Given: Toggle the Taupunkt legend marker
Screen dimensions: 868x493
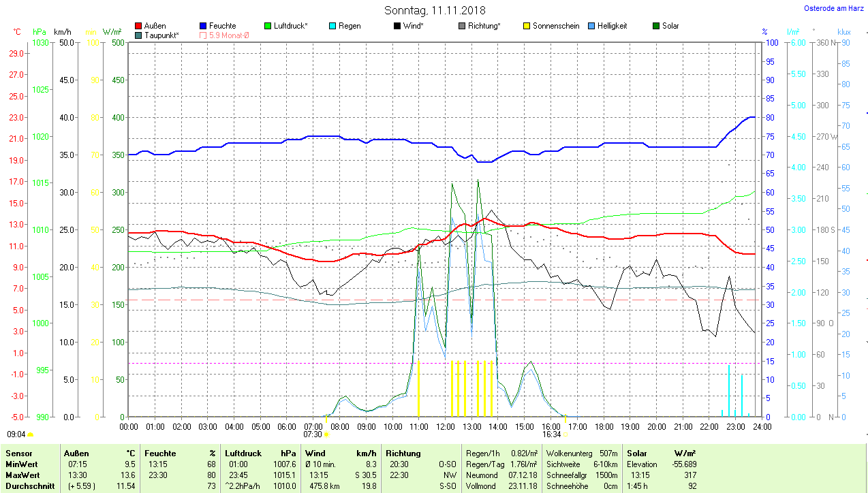Looking at the screenshot, I should tap(139, 35).
